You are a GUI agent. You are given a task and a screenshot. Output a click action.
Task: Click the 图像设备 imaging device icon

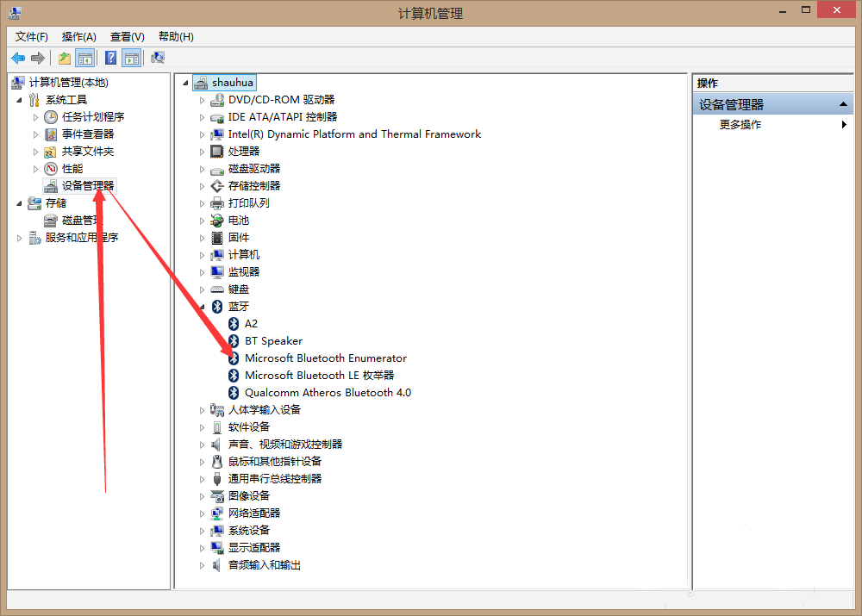217,496
